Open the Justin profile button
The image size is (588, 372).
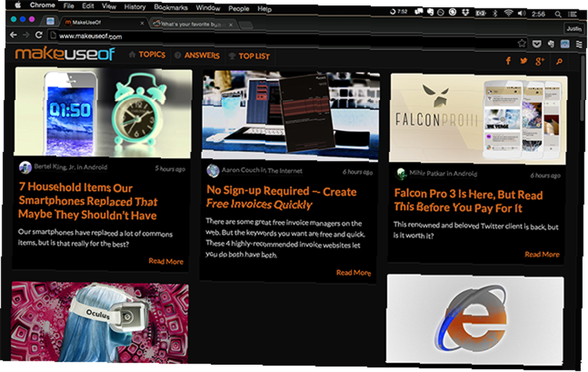(x=574, y=28)
